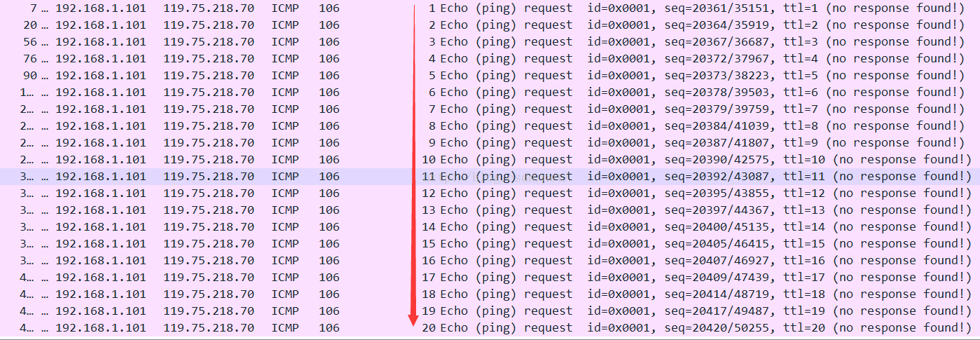Select the ping request with ttl=13
980x340 pixels.
click(490, 210)
